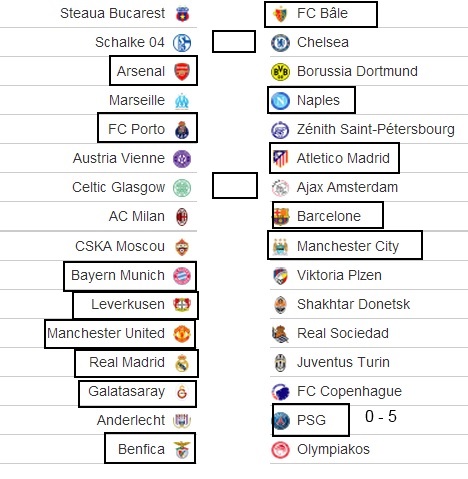Select the empty score box beside Ajax Amsterdam
Image resolution: width=468 pixels, height=479 pixels.
click(235, 185)
